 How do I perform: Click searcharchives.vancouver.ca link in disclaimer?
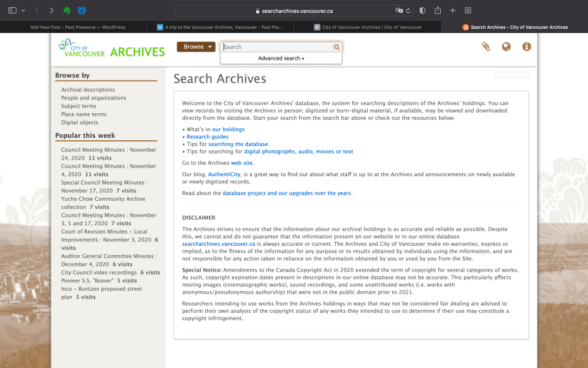point(219,244)
